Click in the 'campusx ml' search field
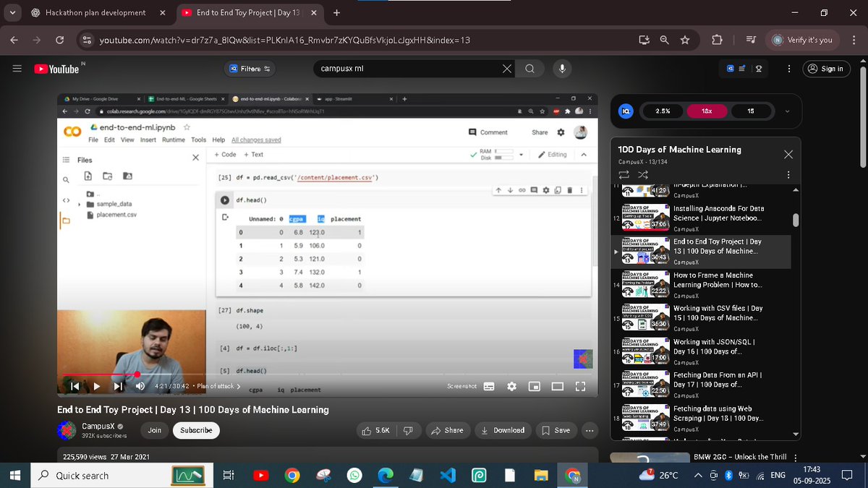 click(409, 69)
